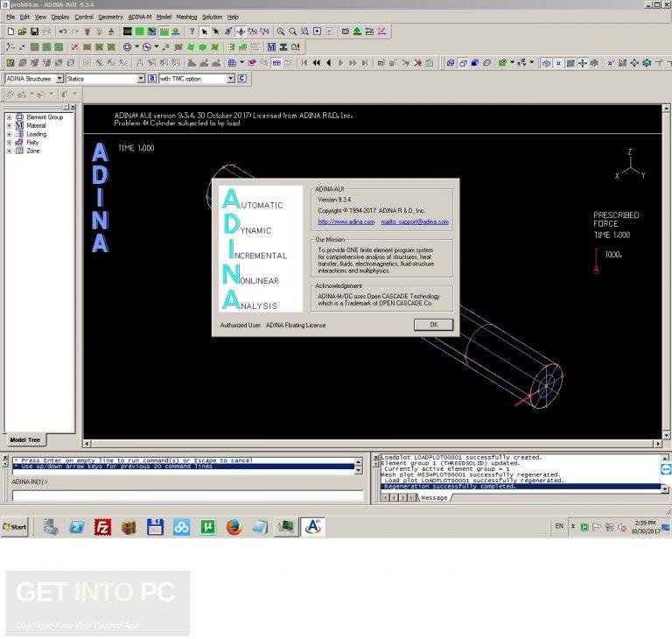Expand the Fixity tree node
672x639 pixels.
[9, 143]
